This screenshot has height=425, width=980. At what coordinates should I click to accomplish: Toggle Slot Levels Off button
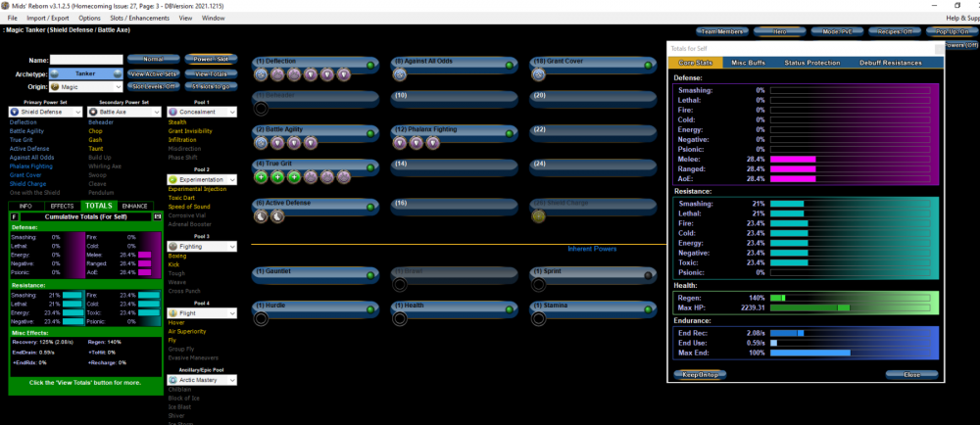[153, 87]
